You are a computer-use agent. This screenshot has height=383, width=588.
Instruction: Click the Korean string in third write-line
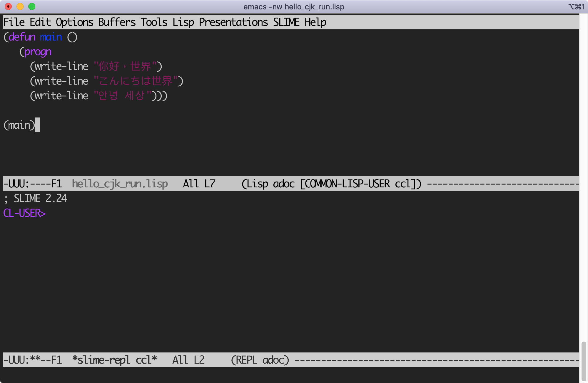point(122,96)
